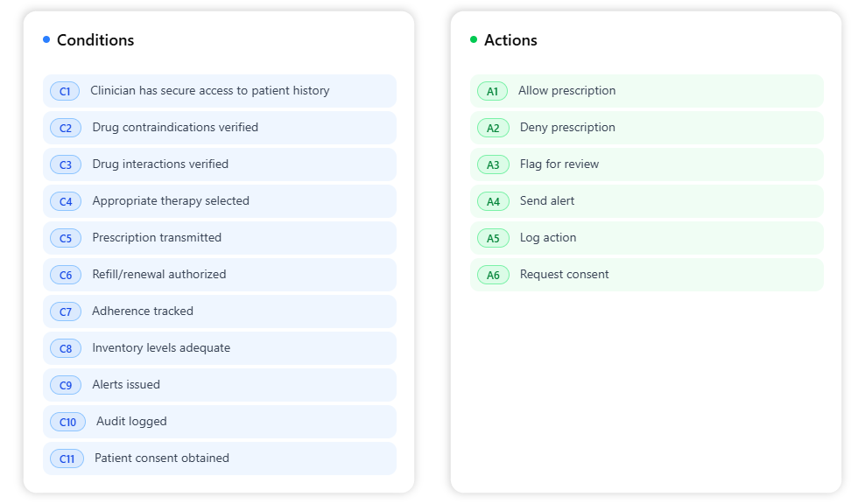Select 'Drug interactions verified' row
The width and height of the screenshot is (865, 504).
click(x=160, y=164)
